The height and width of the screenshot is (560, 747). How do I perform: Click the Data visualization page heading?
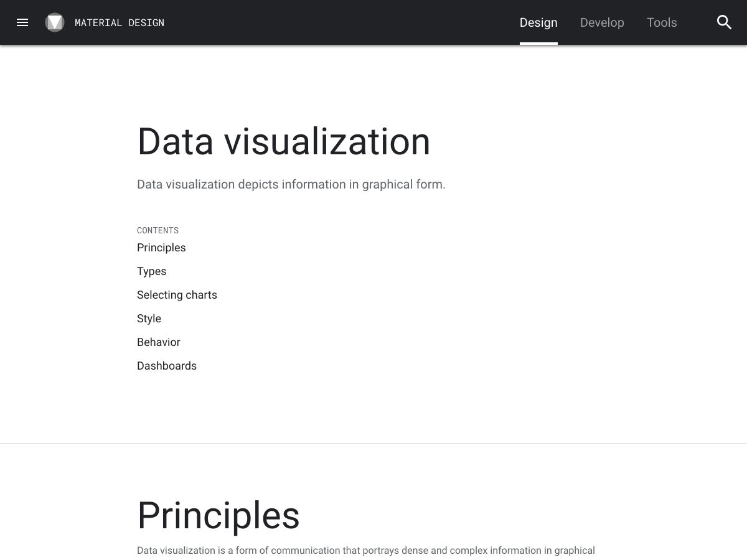click(x=283, y=142)
